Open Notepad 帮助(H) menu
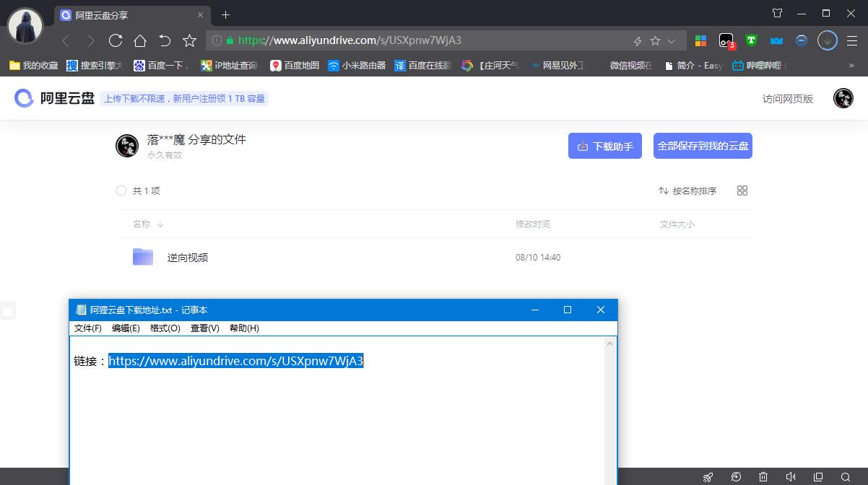 click(x=244, y=328)
